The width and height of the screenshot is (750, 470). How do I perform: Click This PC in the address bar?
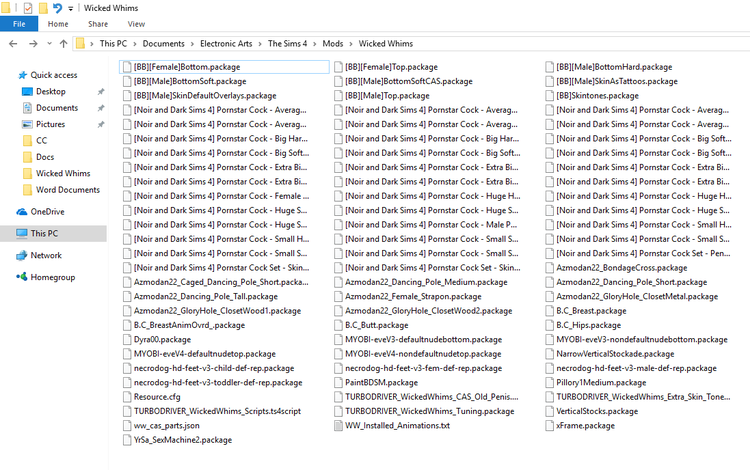[x=113, y=44]
